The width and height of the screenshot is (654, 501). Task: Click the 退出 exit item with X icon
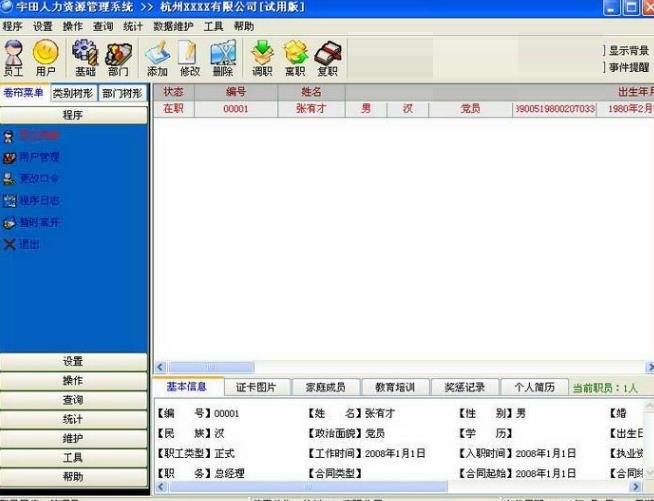tap(21, 244)
